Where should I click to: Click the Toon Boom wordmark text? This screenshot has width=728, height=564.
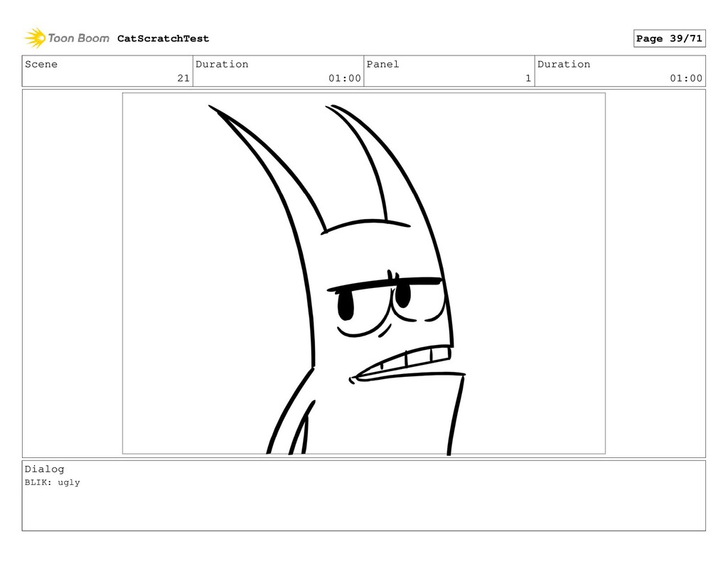78,38
